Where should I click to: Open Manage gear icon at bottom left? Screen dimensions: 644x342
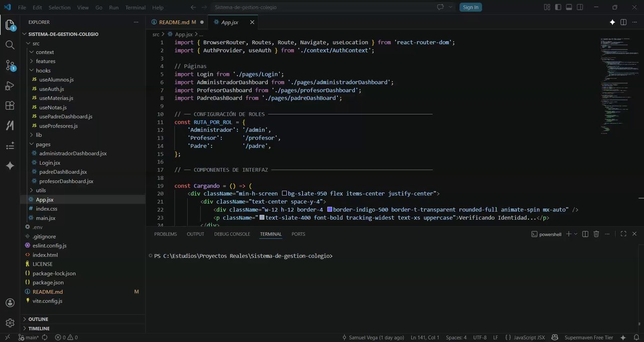click(x=10, y=323)
